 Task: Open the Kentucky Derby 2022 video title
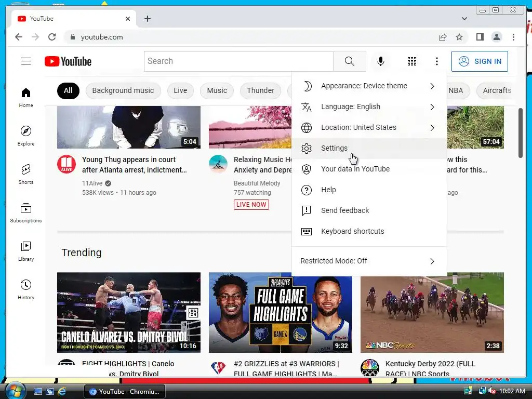(430, 368)
